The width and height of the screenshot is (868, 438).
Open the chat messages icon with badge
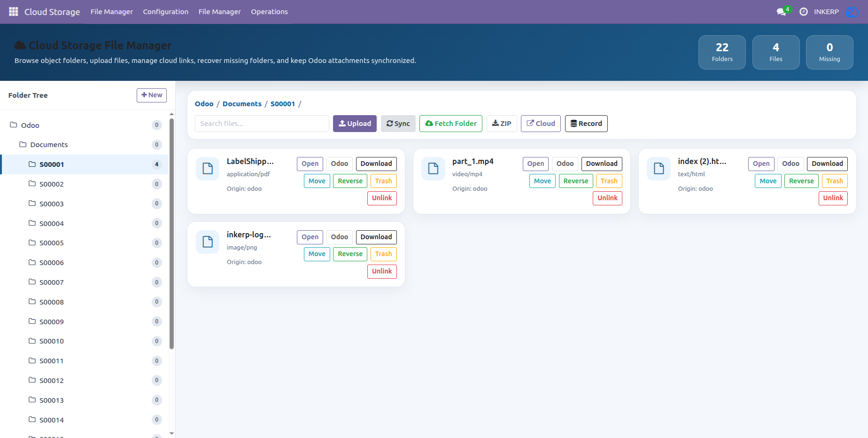click(783, 11)
